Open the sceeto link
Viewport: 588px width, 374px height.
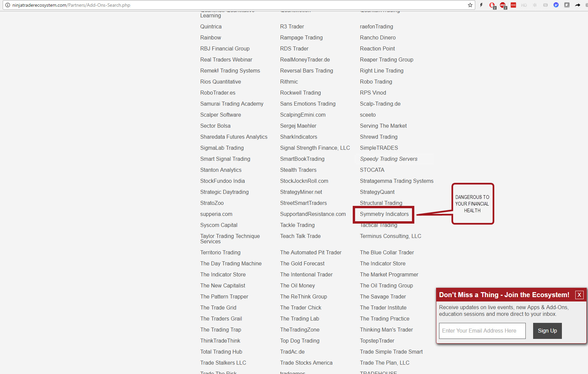tap(368, 115)
